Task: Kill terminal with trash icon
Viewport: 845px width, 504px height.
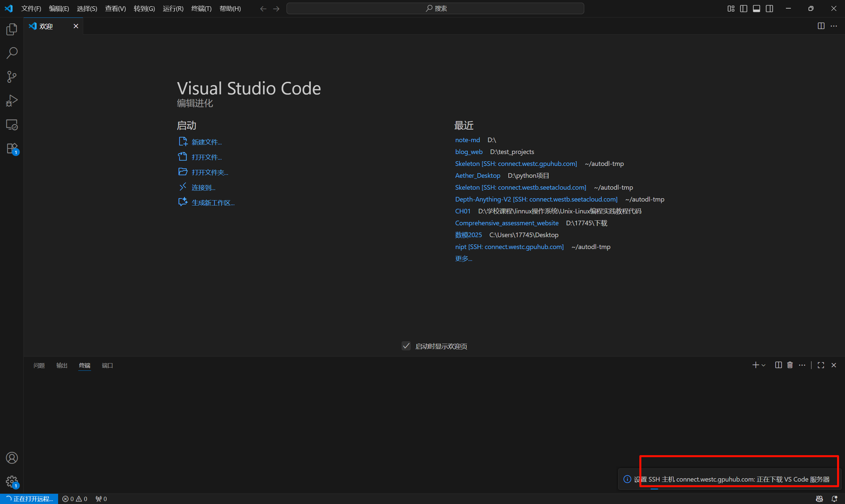Action: point(790,365)
